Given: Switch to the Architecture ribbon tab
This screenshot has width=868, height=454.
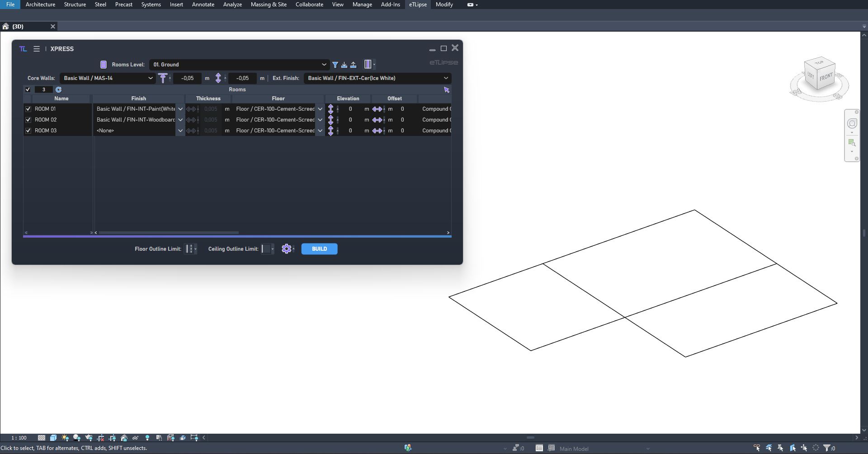Looking at the screenshot, I should 40,5.
